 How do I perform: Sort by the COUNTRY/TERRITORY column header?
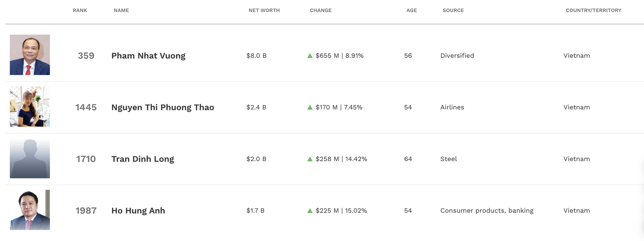click(593, 10)
